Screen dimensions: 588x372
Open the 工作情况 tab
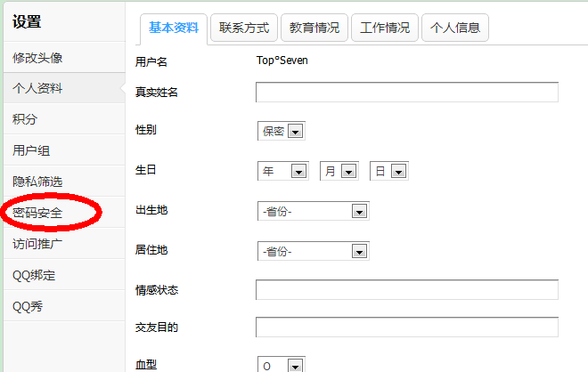click(385, 28)
